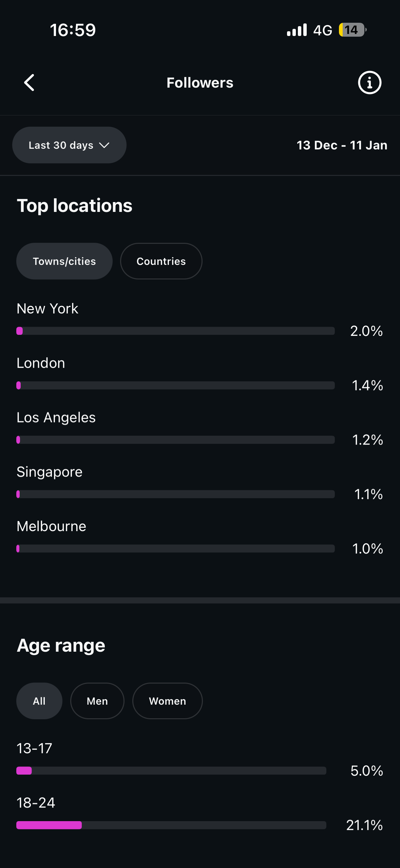This screenshot has height=868, width=400.
Task: Click the chevron beside Last 30 days
Action: pyautogui.click(x=104, y=145)
